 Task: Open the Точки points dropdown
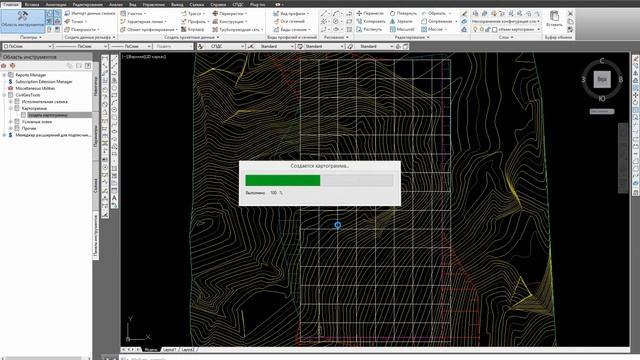pyautogui.click(x=76, y=21)
